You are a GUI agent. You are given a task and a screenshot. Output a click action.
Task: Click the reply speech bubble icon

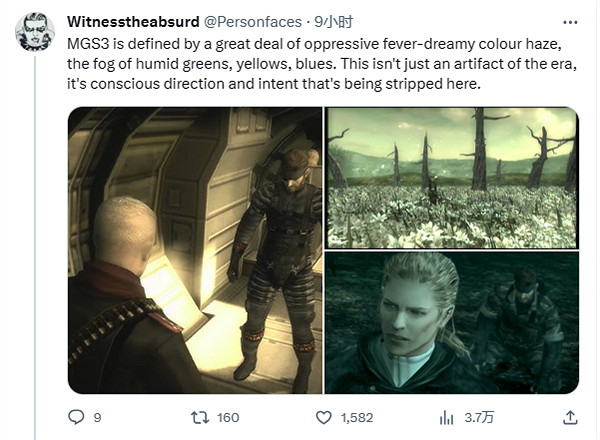76,417
